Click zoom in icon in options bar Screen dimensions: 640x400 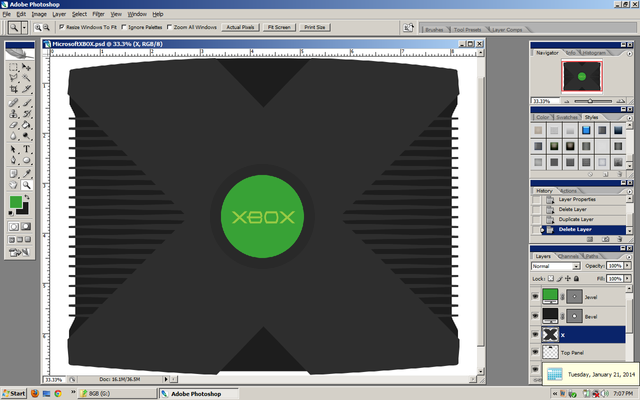click(38, 27)
